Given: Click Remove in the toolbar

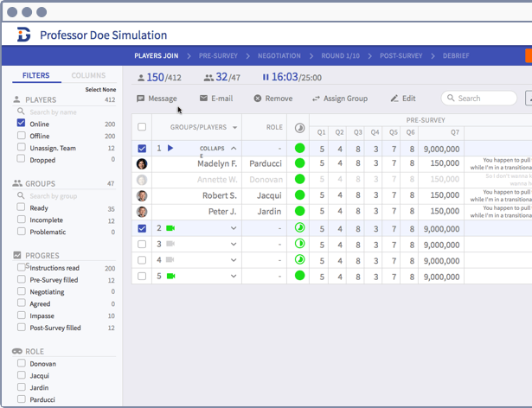Looking at the screenshot, I should click(x=272, y=99).
